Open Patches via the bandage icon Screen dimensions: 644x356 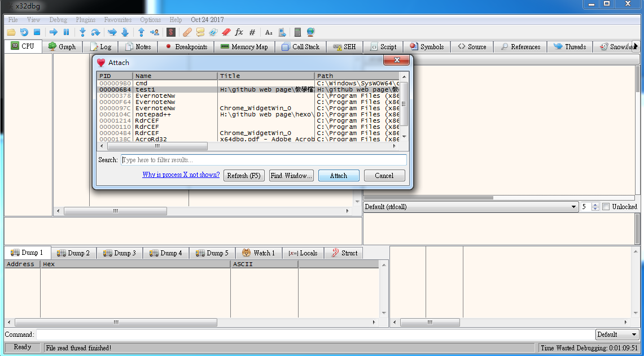coord(187,32)
